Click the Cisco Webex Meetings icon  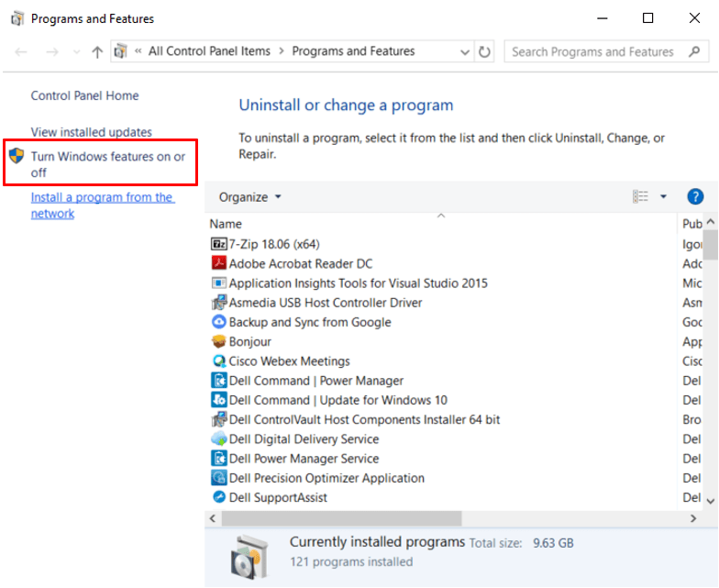(x=218, y=361)
